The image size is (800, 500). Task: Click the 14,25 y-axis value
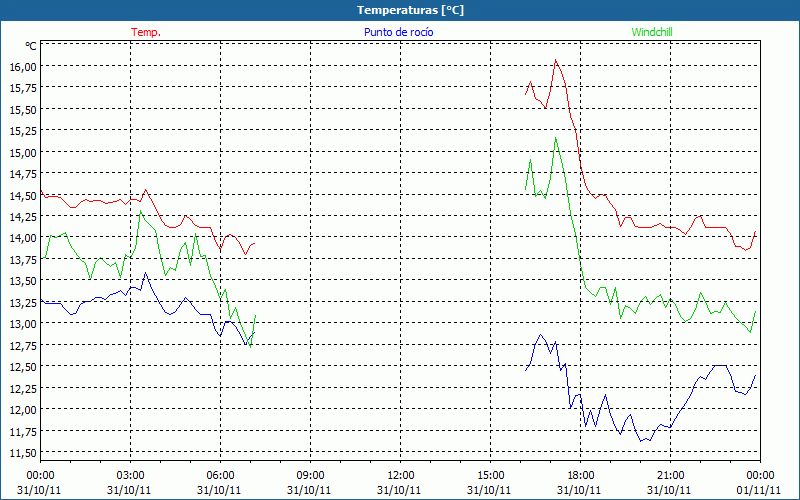pyautogui.click(x=23, y=216)
